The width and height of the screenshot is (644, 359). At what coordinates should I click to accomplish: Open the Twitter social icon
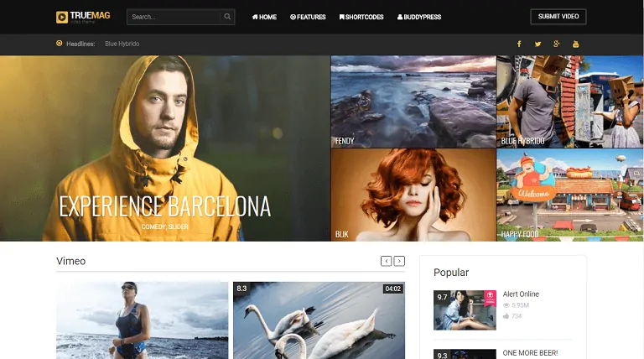click(x=538, y=44)
